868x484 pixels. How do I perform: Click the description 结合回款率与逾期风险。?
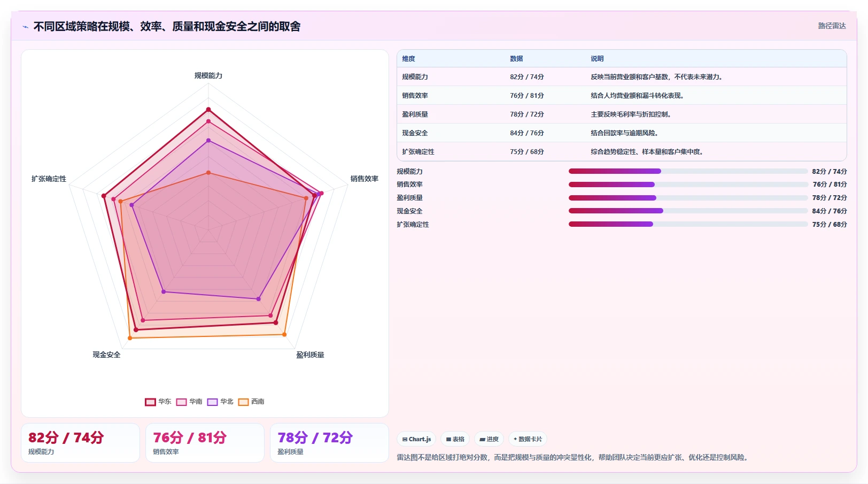pyautogui.click(x=626, y=133)
